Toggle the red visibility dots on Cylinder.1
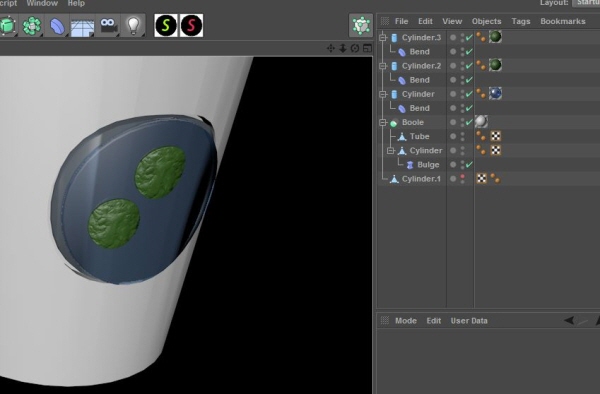Screen dimensions: 600x394 coord(463,179)
